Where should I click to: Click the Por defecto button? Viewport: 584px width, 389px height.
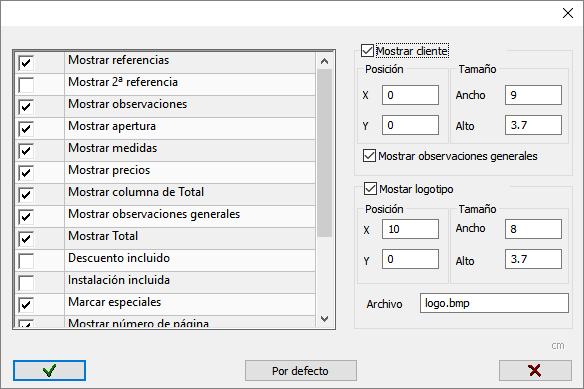tap(301, 370)
